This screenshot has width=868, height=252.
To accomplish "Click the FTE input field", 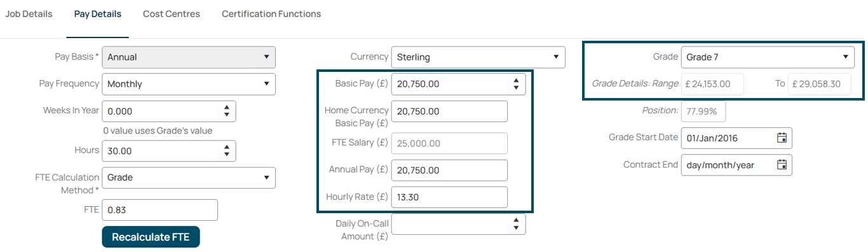I will 159,210.
